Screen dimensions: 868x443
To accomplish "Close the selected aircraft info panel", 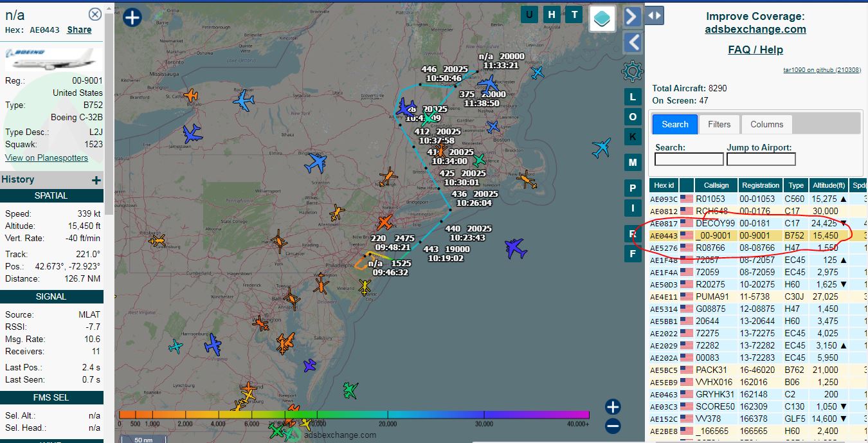I will pyautogui.click(x=95, y=14).
